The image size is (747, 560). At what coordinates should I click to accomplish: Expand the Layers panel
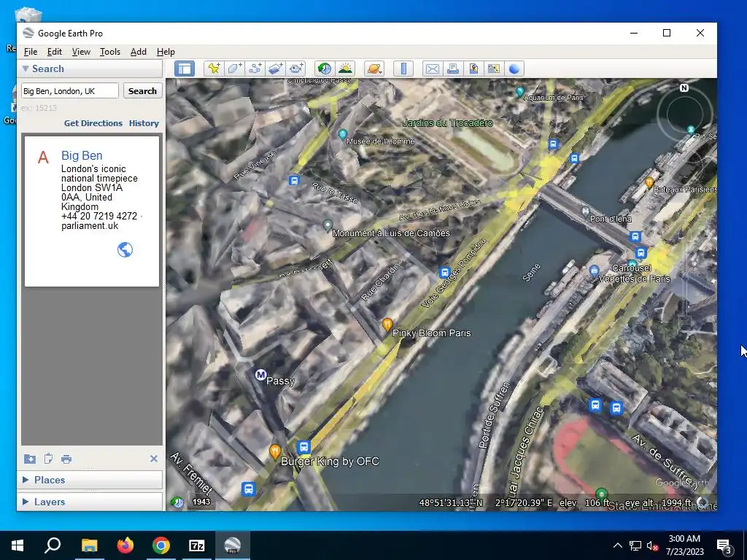tap(26, 502)
